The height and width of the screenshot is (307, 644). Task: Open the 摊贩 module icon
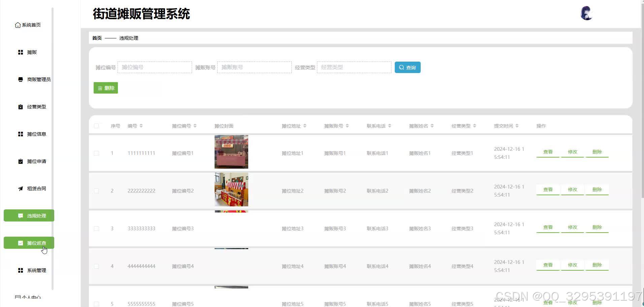(x=20, y=52)
